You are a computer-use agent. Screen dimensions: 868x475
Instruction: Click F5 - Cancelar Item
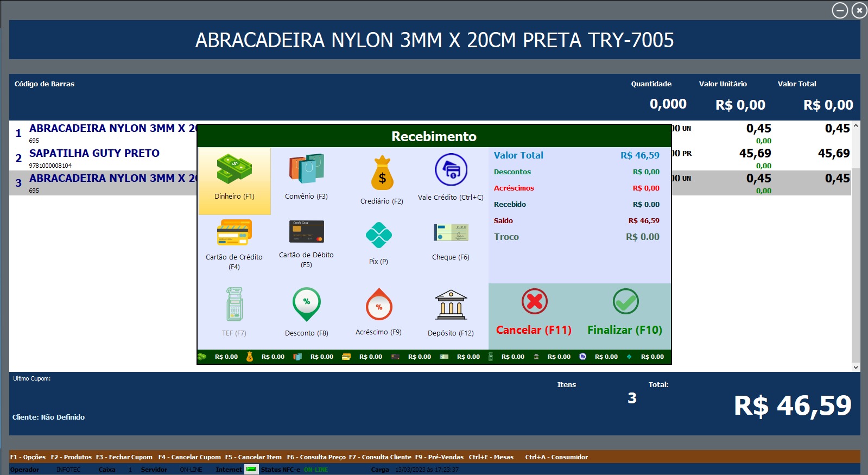[x=254, y=457]
